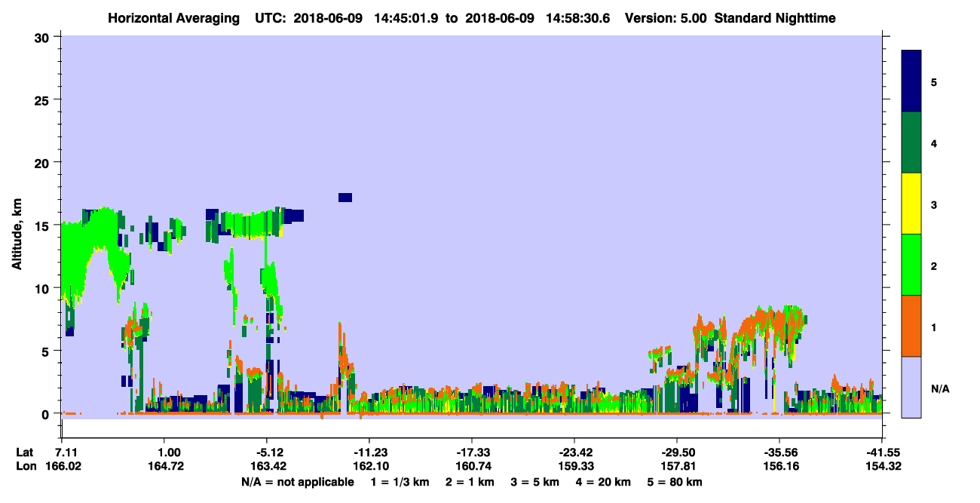The width and height of the screenshot is (980, 503).
Task: Click the '2 = 1 km' legend entry
Action: pos(469,482)
